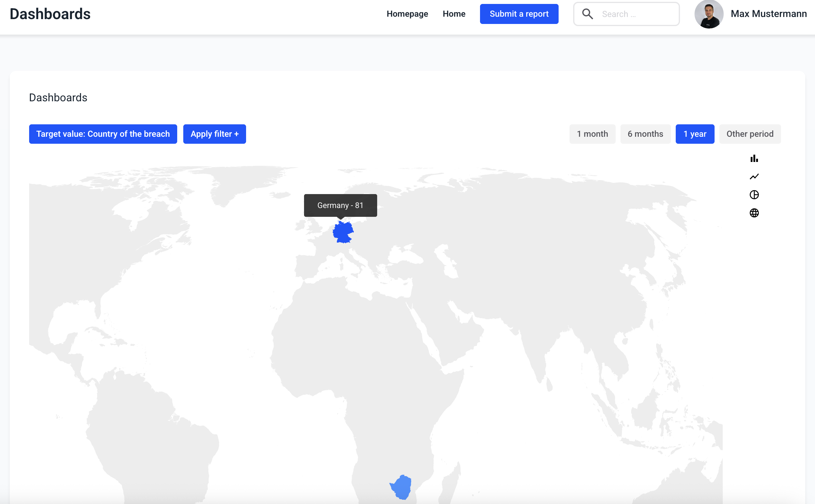
Task: Select the 6 months period
Action: click(645, 134)
